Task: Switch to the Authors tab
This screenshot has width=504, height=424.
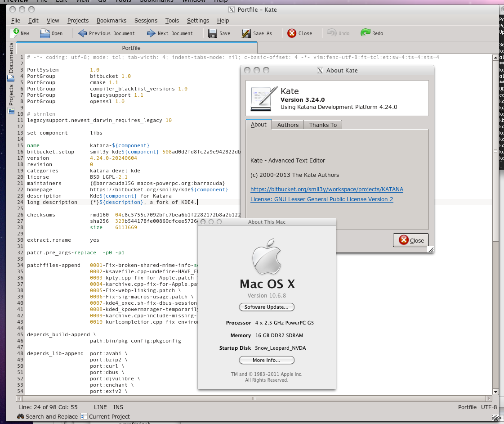Action: [x=288, y=125]
